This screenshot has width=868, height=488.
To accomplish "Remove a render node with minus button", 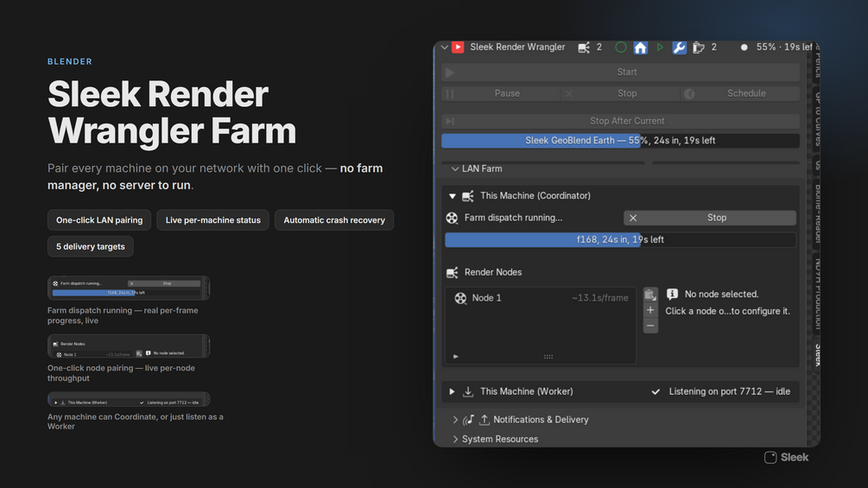I will point(650,326).
